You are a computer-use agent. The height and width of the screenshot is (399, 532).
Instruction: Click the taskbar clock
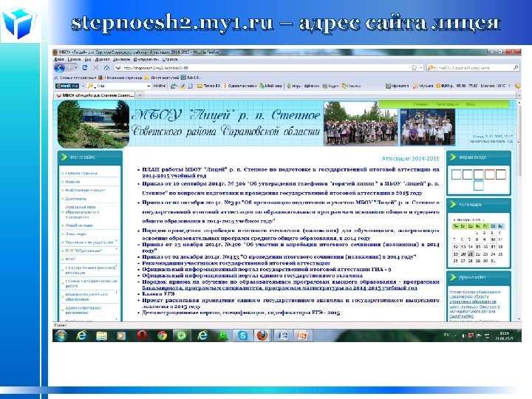[503, 336]
